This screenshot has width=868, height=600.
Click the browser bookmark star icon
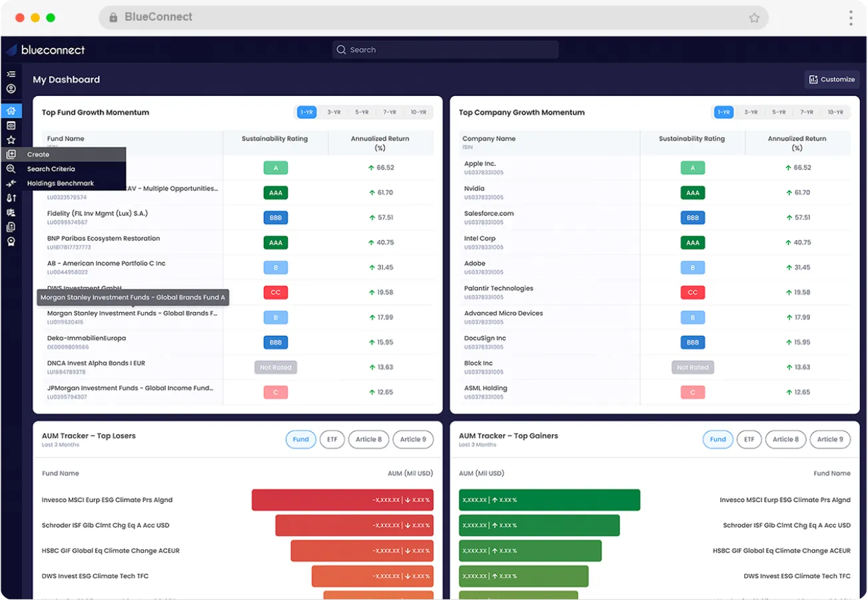tap(754, 18)
